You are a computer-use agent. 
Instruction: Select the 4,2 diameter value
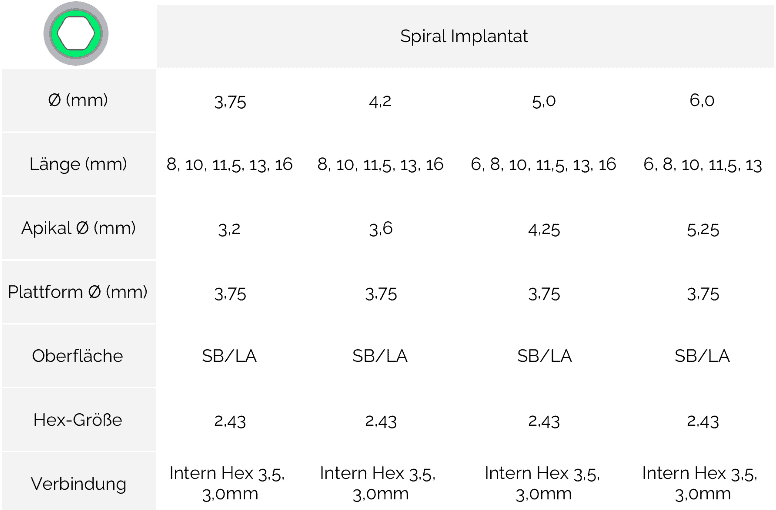380,102
